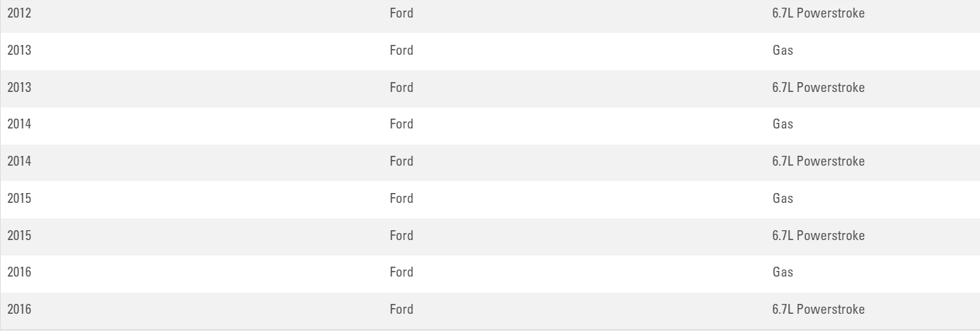This screenshot has width=980, height=332.
Task: Select the Gas cell for 2013
Action: pos(783,51)
